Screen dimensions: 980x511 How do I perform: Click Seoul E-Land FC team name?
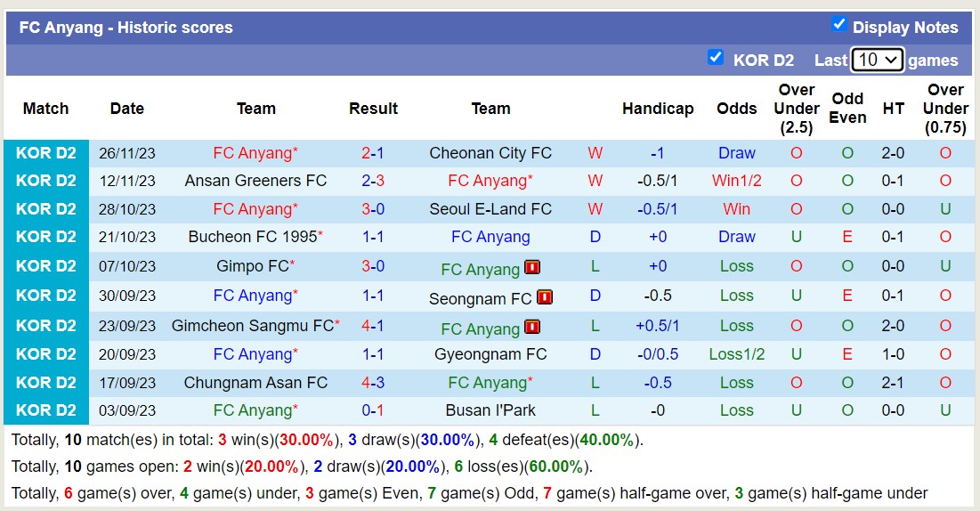click(x=490, y=209)
